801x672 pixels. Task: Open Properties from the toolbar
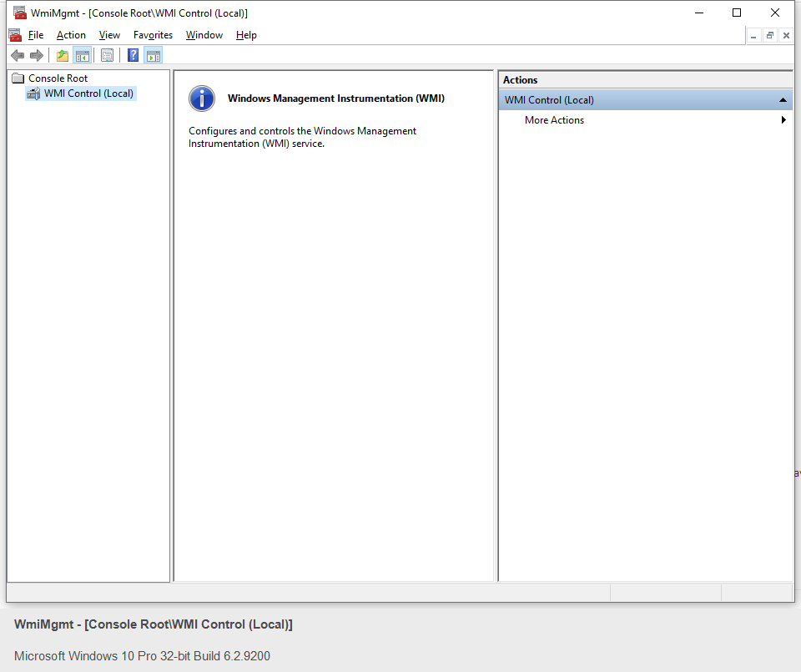(x=107, y=55)
